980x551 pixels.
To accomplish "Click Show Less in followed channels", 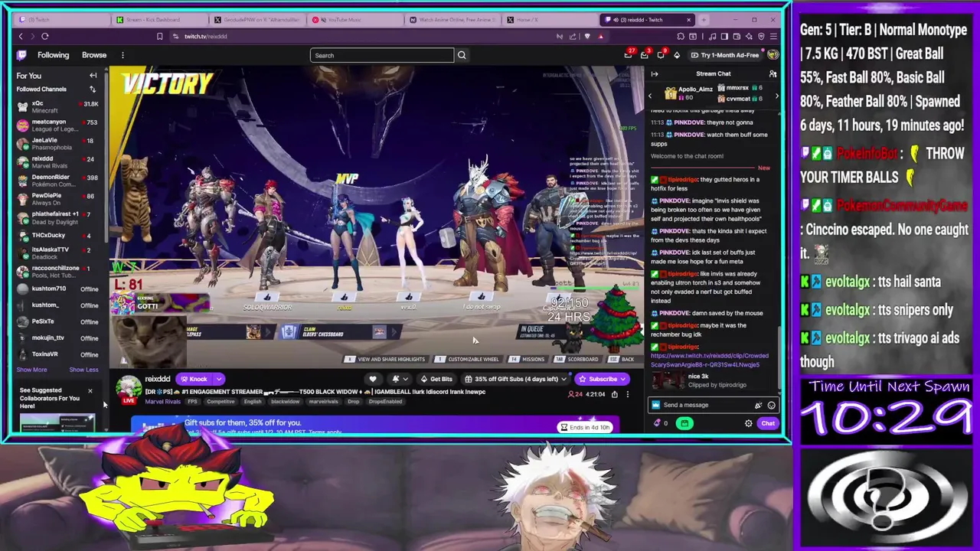I will (83, 370).
